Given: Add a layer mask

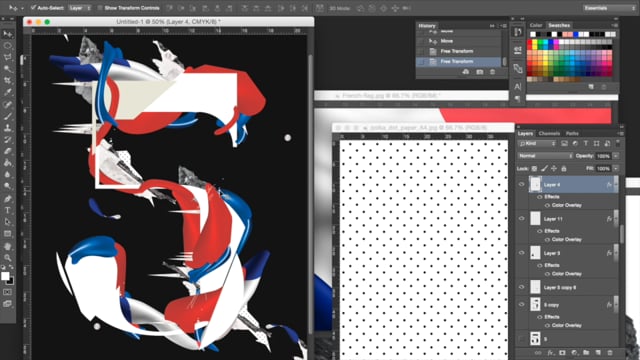Looking at the screenshot, I should point(562,353).
